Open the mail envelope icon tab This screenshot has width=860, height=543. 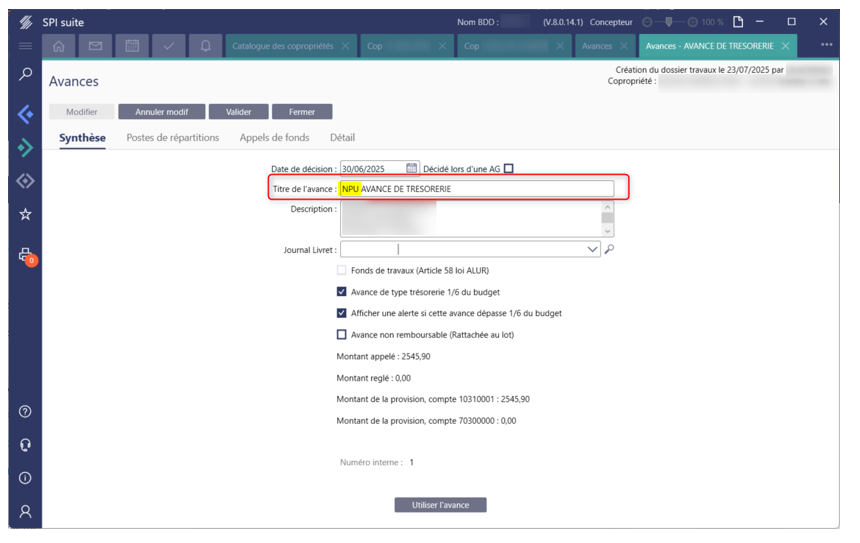(x=95, y=46)
